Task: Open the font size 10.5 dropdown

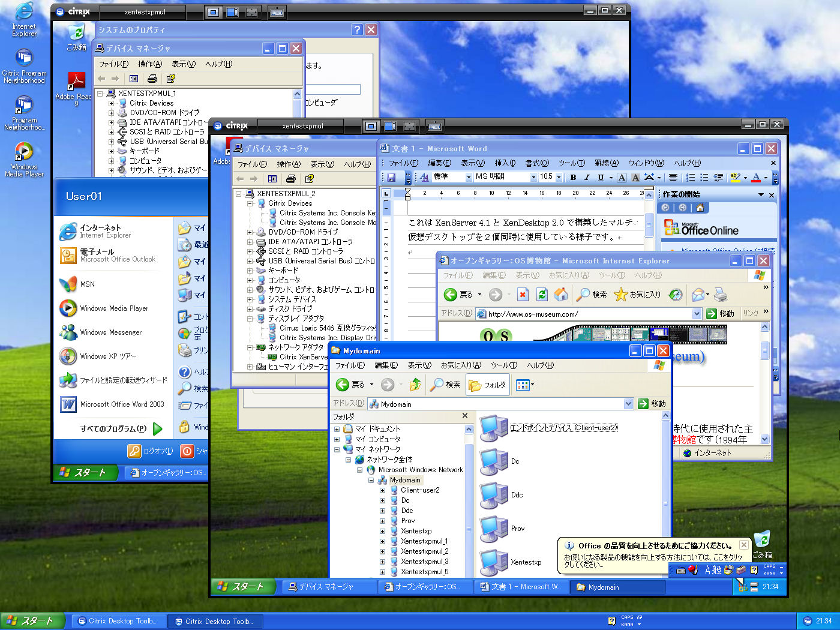Action: click(x=559, y=177)
